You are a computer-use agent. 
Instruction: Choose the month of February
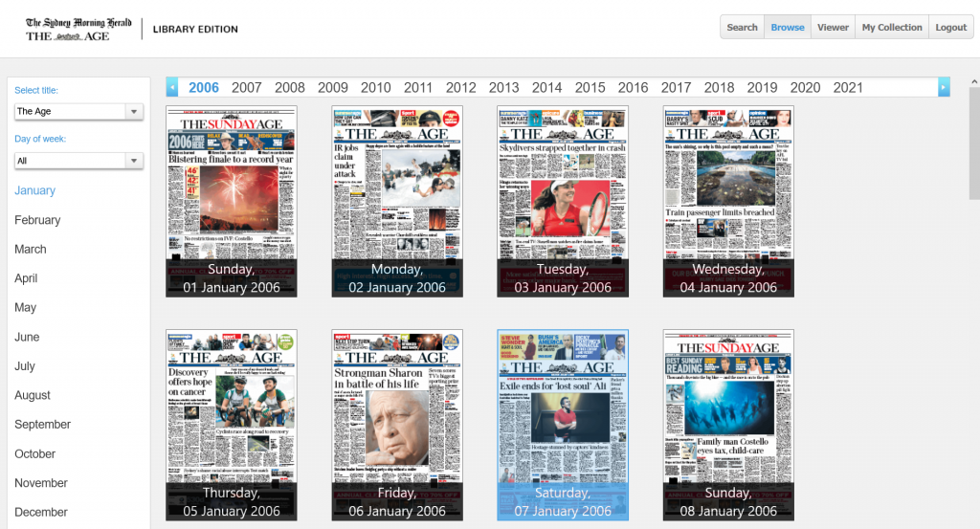coord(37,220)
